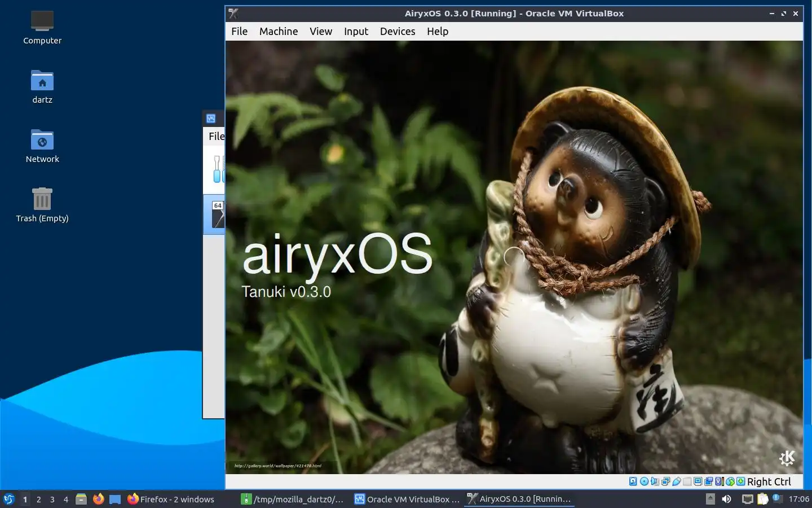Click the keyboard capture arrow icon
The height and width of the screenshot is (508, 812).
(x=740, y=481)
